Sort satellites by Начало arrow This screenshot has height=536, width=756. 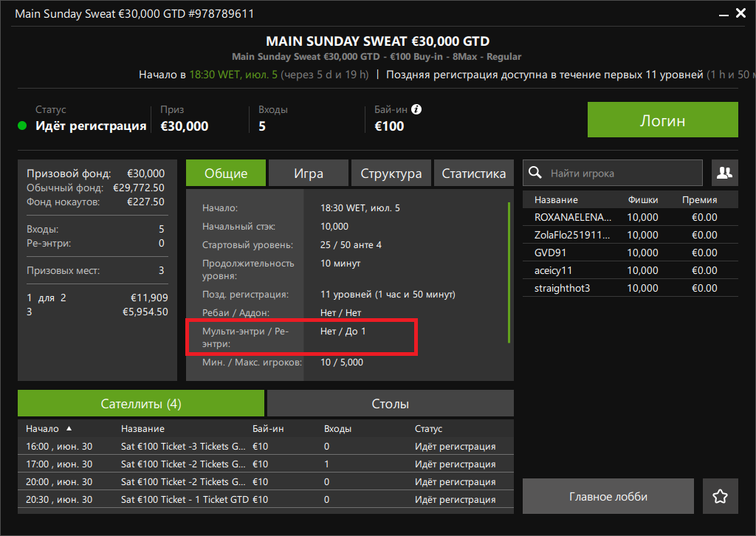[69, 428]
